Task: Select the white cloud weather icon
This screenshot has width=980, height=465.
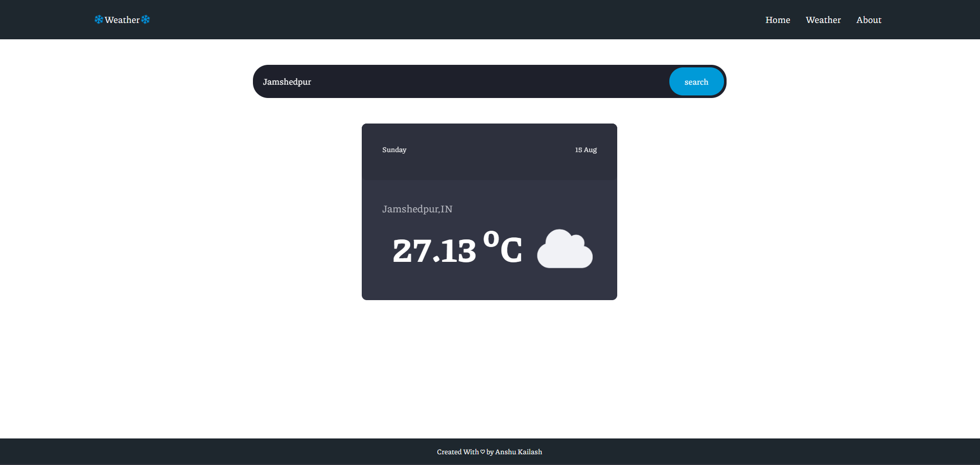Action: pos(564,249)
